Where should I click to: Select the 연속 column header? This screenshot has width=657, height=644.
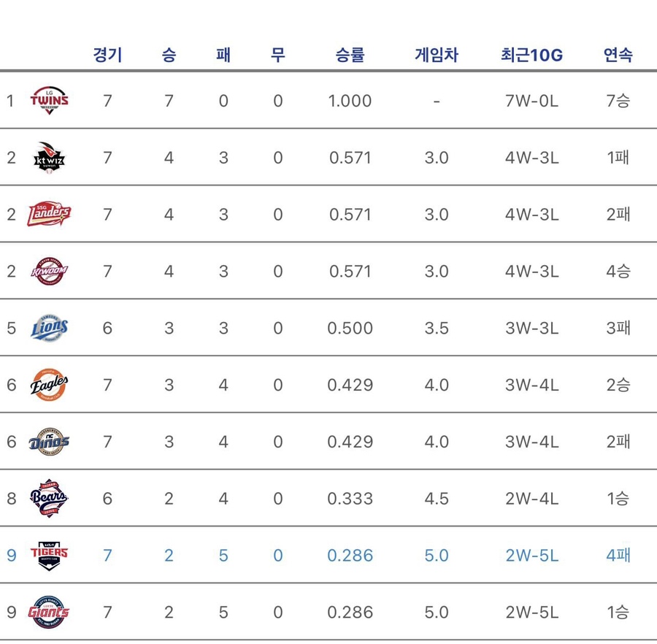(618, 55)
